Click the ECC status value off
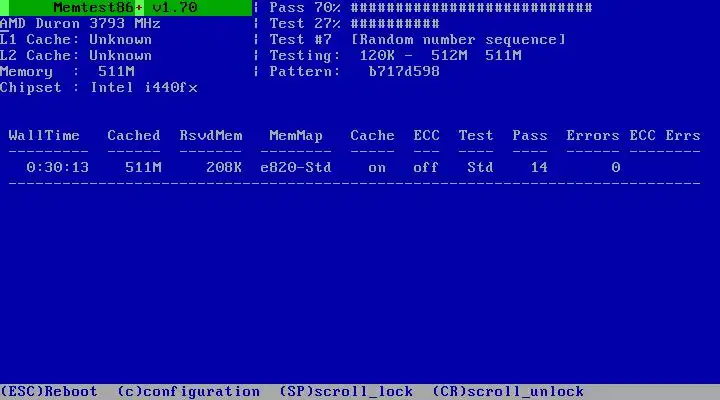The height and width of the screenshot is (400, 720). (426, 167)
